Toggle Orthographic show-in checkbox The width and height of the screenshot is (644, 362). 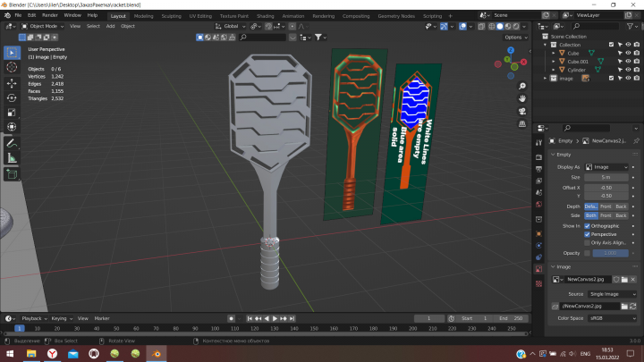(x=587, y=226)
